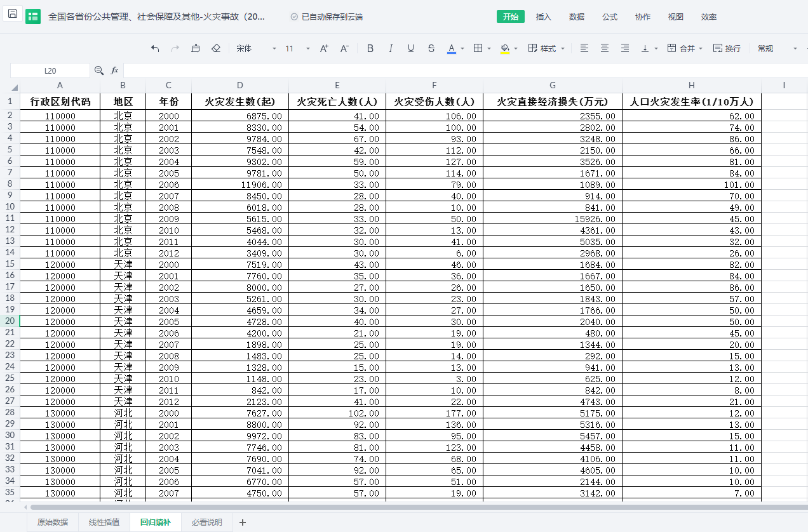Click the header cell 人口火灾发生率(1/10万人)

coord(692,101)
